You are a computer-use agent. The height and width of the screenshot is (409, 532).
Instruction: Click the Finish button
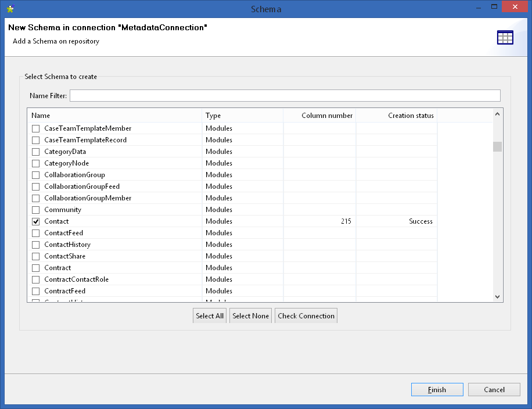437,390
